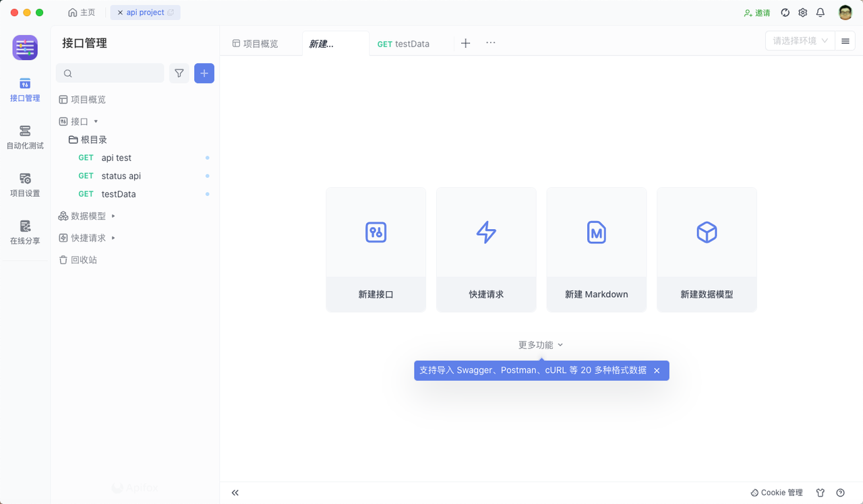Click the 邀请 invite button
Image resolution: width=863 pixels, height=504 pixels.
point(757,13)
